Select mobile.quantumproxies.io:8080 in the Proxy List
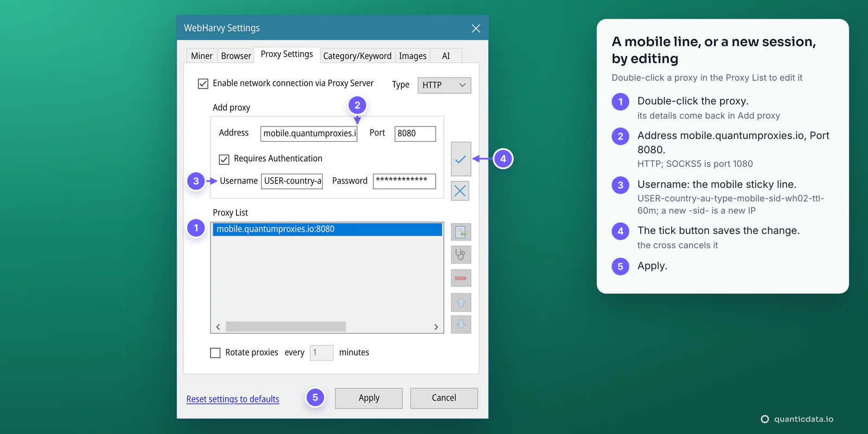The height and width of the screenshot is (434, 868). [327, 229]
